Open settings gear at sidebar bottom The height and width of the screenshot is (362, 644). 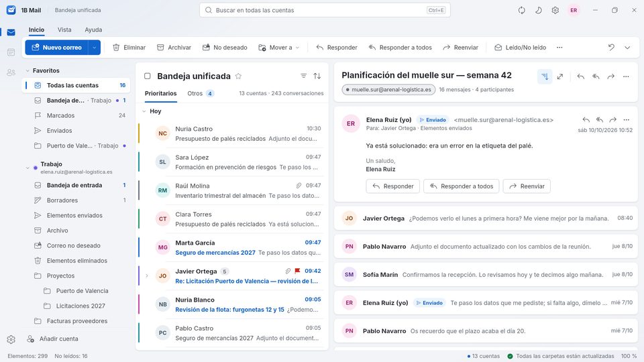(x=11, y=339)
